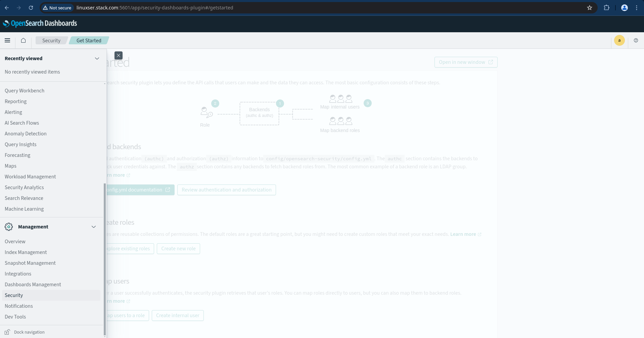This screenshot has height=338, width=644.
Task: Click the home icon in the header
Action: [23, 40]
